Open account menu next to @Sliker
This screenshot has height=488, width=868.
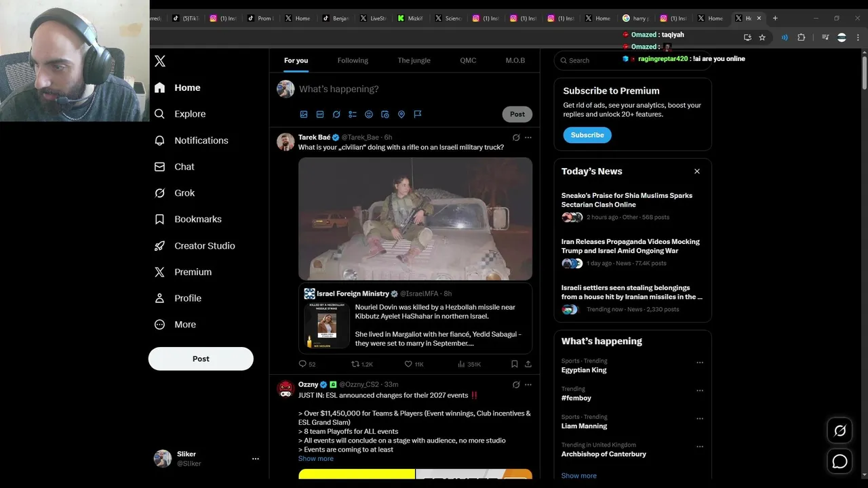point(256,459)
